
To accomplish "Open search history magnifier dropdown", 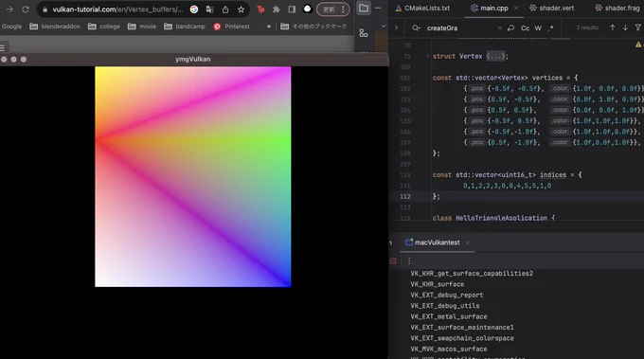I will (x=416, y=27).
